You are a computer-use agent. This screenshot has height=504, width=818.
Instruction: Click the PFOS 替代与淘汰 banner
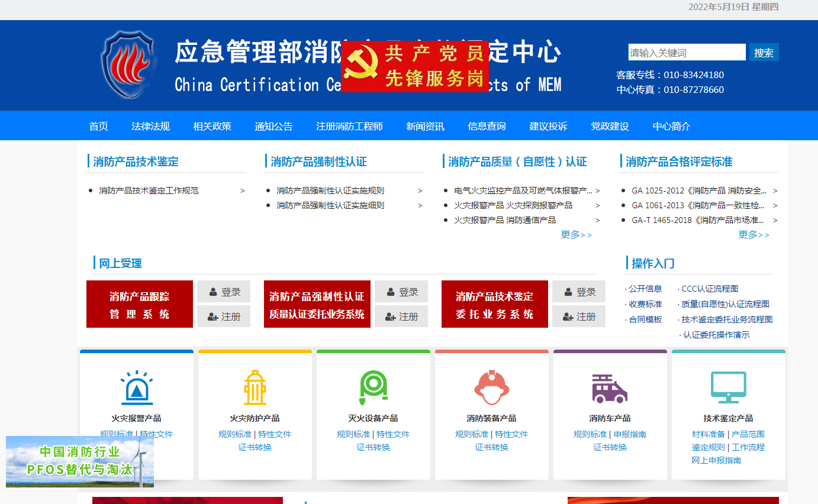pyautogui.click(x=79, y=461)
